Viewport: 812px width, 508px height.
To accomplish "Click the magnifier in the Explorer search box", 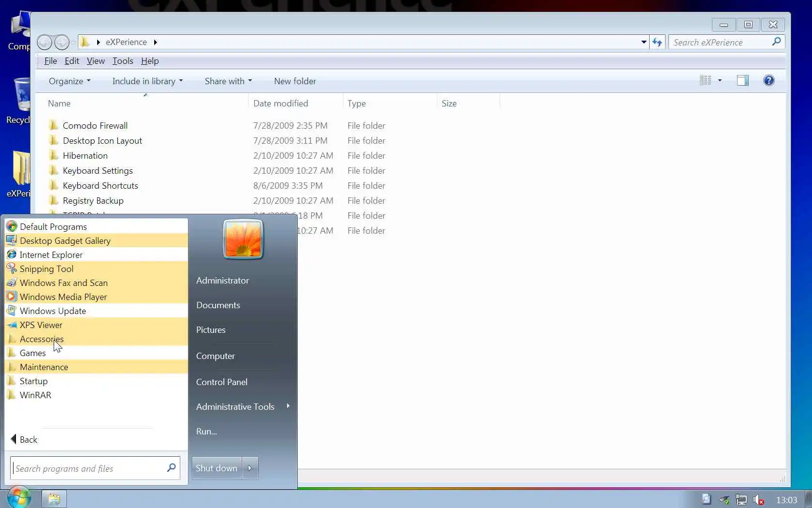I will tap(776, 42).
